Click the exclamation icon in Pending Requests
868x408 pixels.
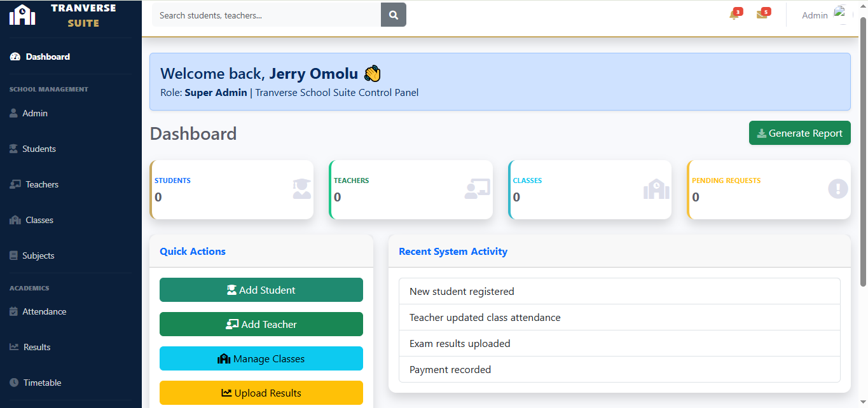(x=837, y=189)
